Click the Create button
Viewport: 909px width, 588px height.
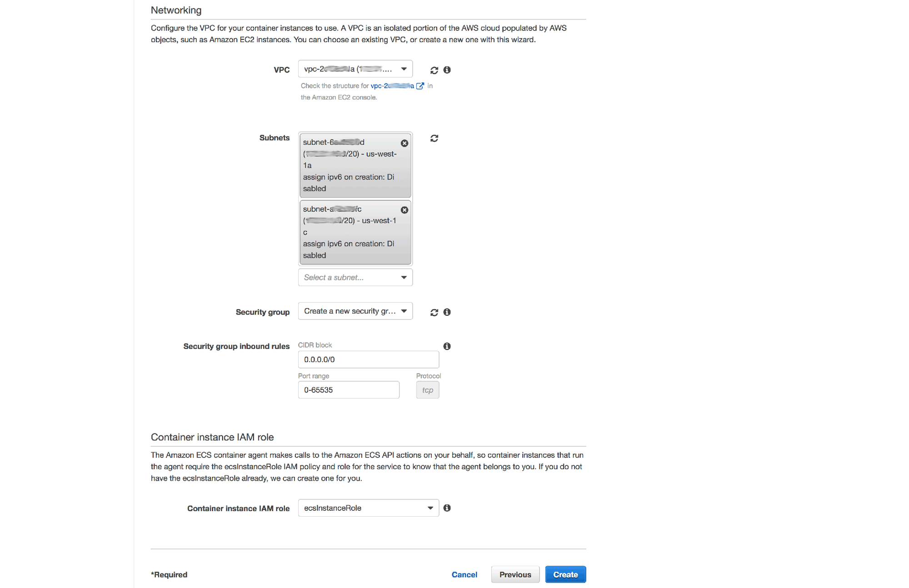point(566,574)
